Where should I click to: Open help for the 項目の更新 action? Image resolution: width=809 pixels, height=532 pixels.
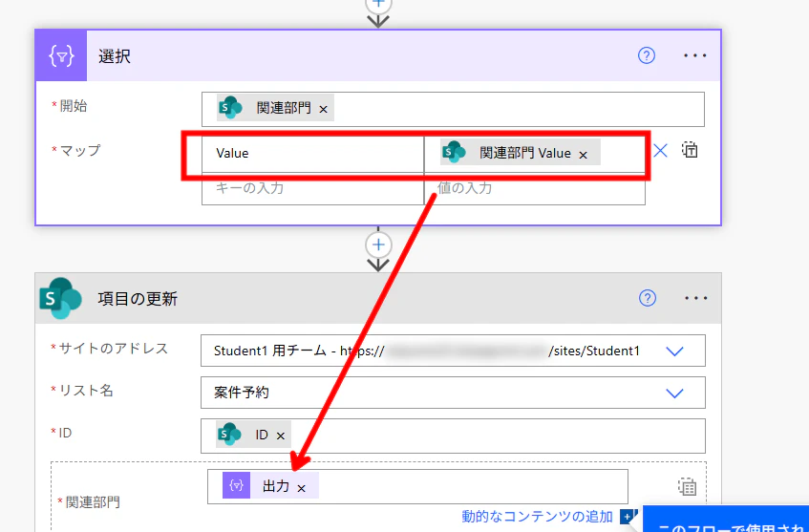[x=647, y=298]
